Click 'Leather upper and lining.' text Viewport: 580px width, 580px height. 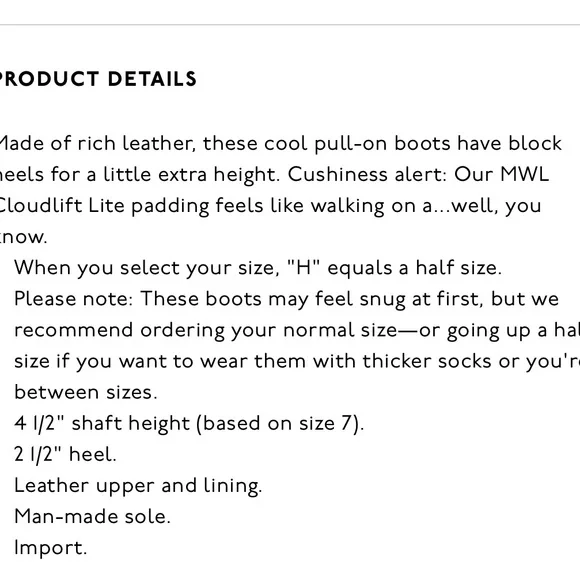[x=138, y=486]
